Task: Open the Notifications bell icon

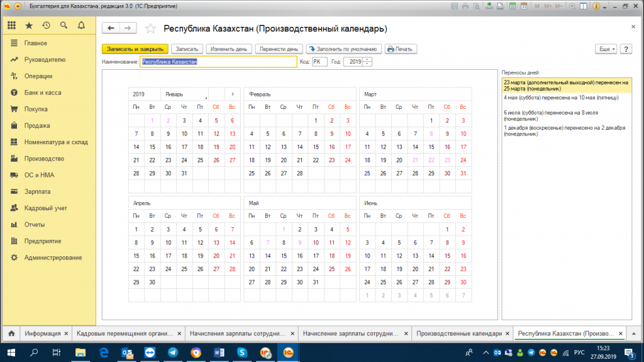Action: pos(81,26)
